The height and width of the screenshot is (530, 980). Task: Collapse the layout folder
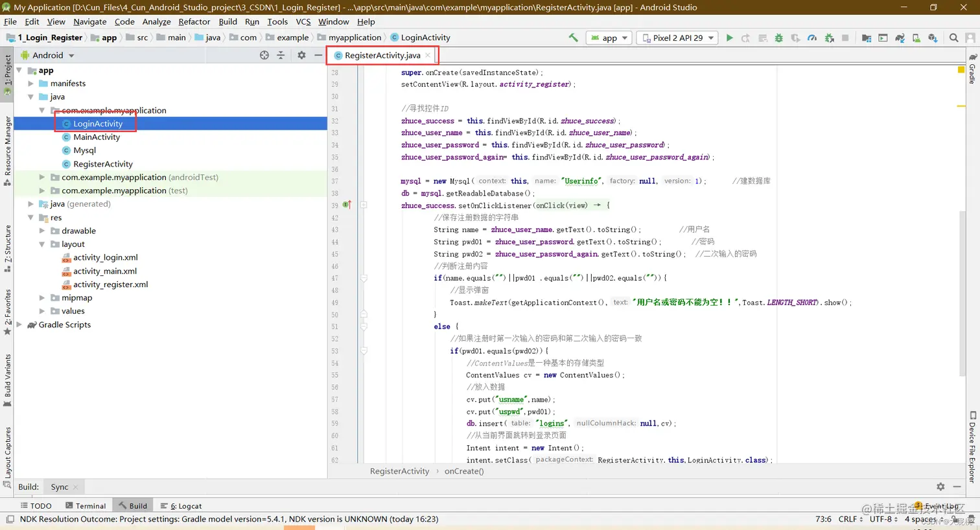(42, 244)
